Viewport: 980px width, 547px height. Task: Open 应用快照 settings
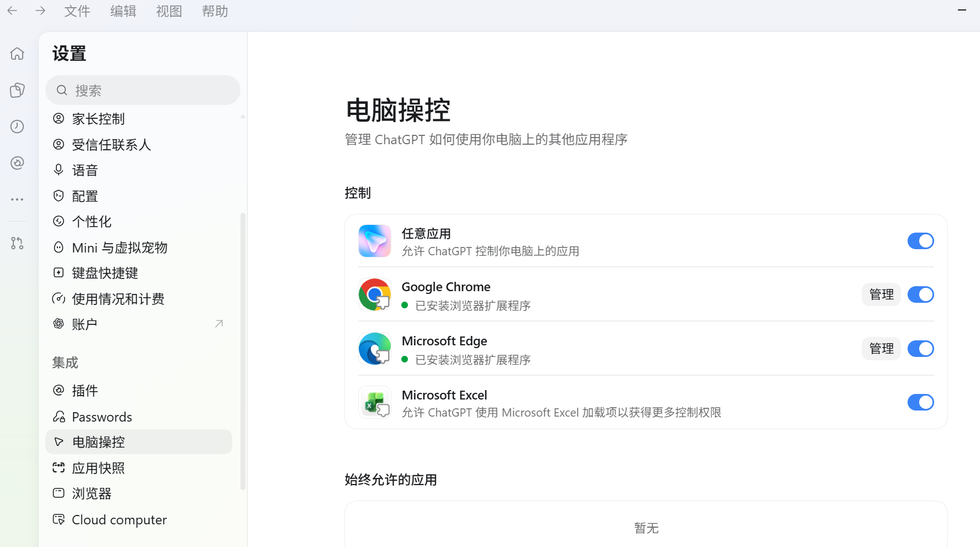(x=139, y=468)
